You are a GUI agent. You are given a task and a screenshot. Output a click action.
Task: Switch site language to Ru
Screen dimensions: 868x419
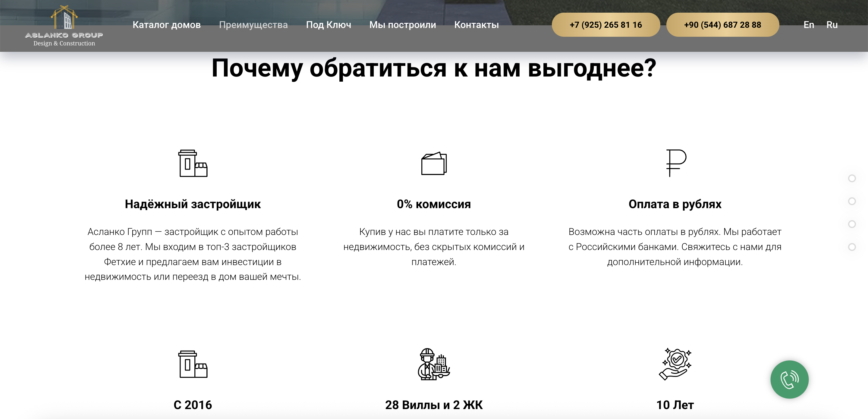tap(832, 25)
